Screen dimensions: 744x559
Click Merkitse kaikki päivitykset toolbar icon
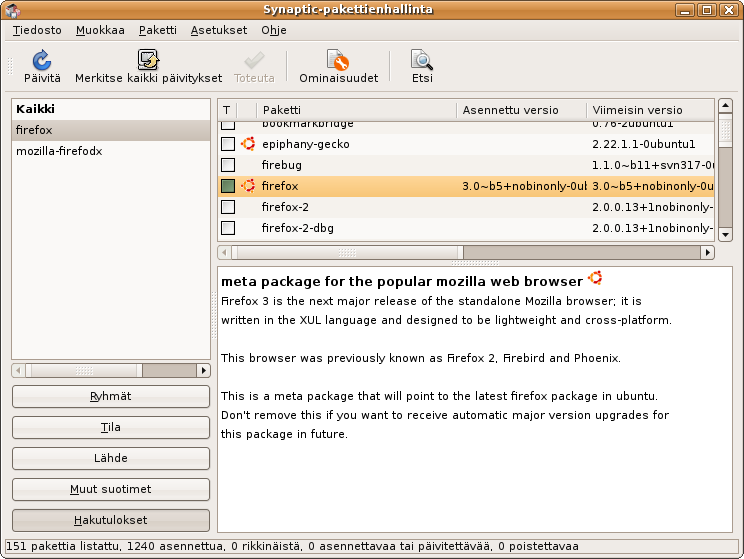click(148, 60)
